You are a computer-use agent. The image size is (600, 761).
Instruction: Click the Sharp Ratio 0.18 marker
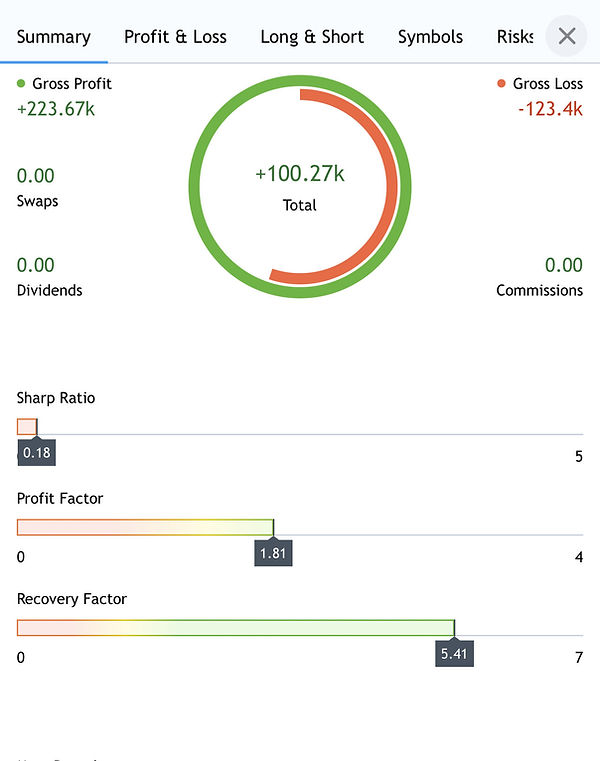click(37, 453)
